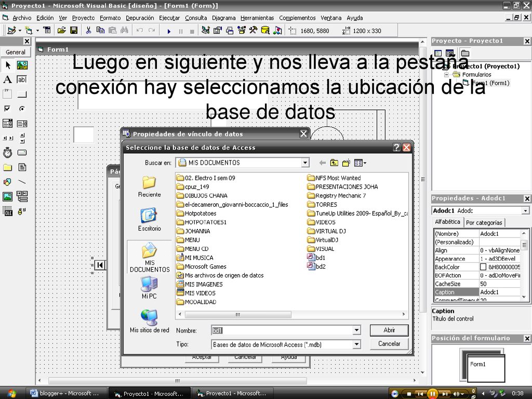This screenshot has height=399, width=532.
Task: Click the file list horizontal scrollbar
Action: [237, 314]
